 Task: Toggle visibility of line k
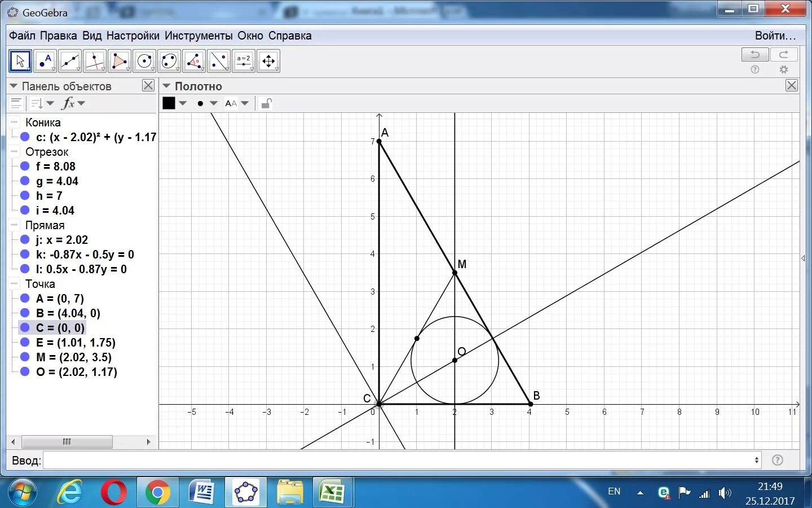(x=25, y=254)
